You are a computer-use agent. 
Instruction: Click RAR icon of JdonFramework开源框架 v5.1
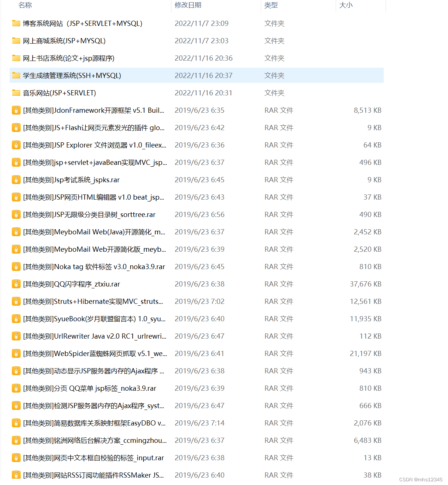click(16, 110)
